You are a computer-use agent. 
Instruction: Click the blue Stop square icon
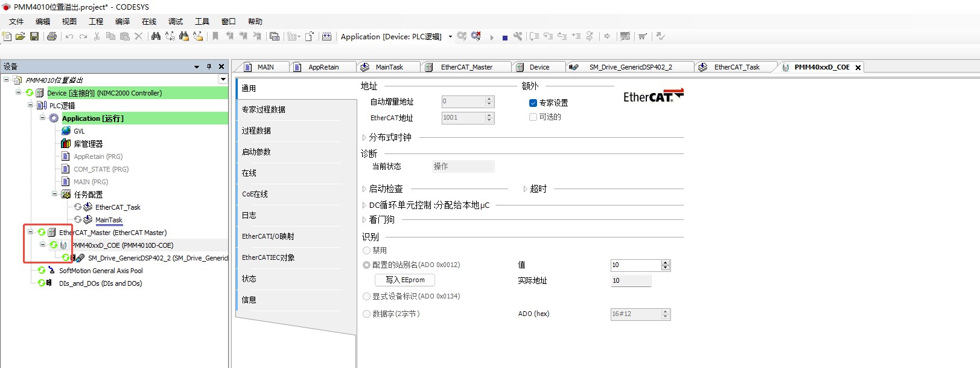pyautogui.click(x=505, y=37)
